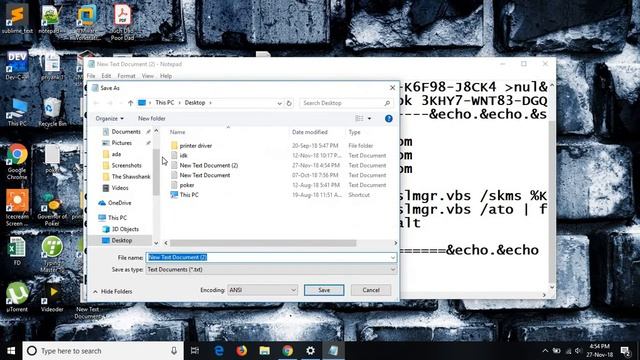
Task: Collapse folders with Hide Folders
Action: [x=113, y=291]
